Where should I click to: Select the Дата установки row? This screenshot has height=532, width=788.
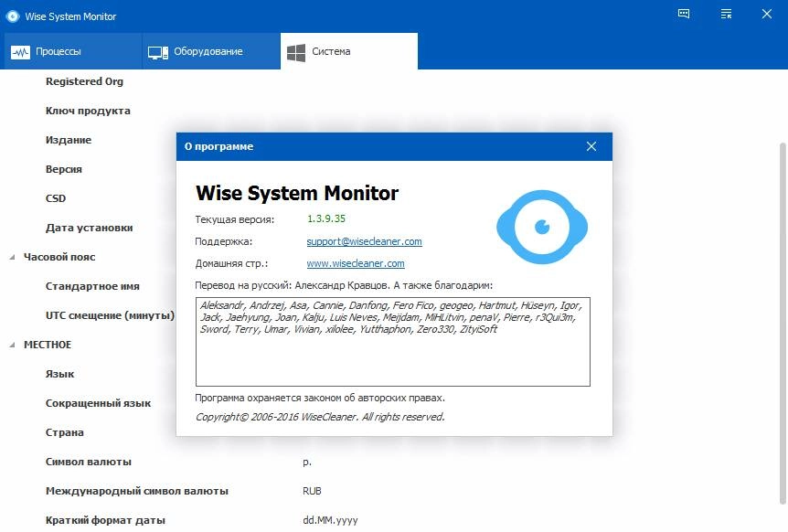[x=90, y=228]
